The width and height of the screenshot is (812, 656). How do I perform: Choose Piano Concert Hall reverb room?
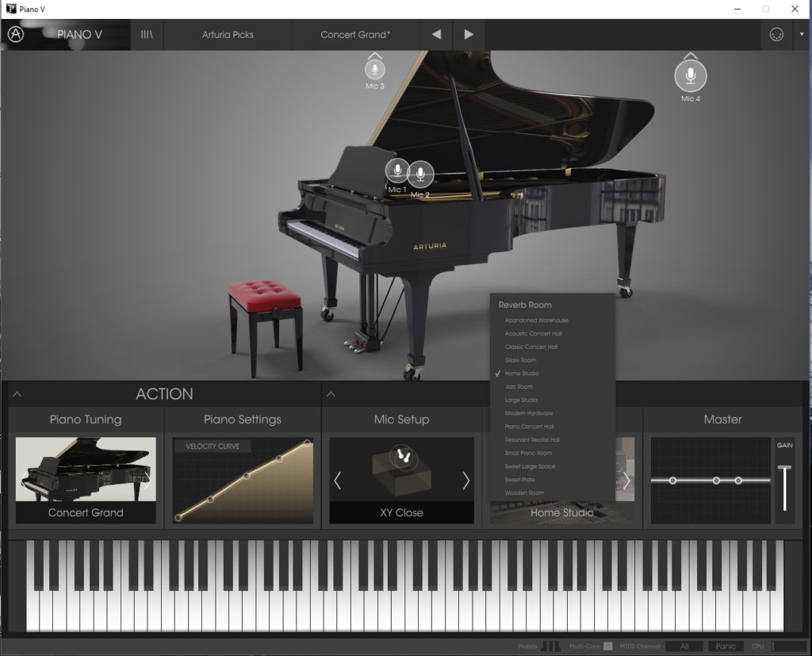[529, 427]
